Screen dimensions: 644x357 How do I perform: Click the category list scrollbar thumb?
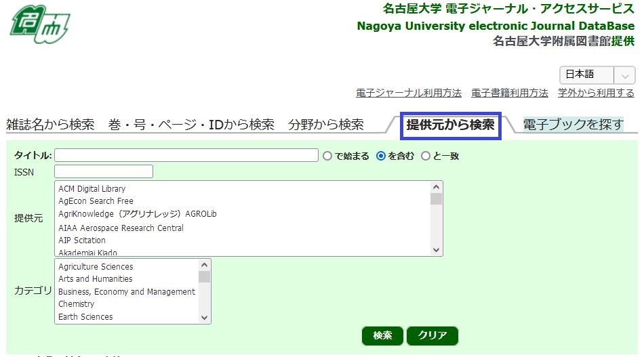click(x=204, y=277)
